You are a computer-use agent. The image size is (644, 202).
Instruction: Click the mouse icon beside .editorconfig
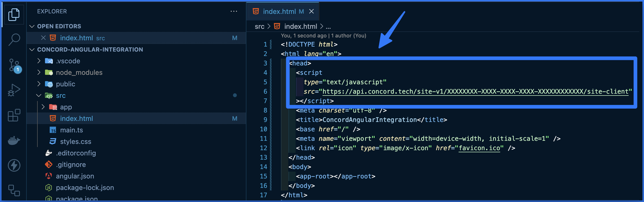point(49,153)
